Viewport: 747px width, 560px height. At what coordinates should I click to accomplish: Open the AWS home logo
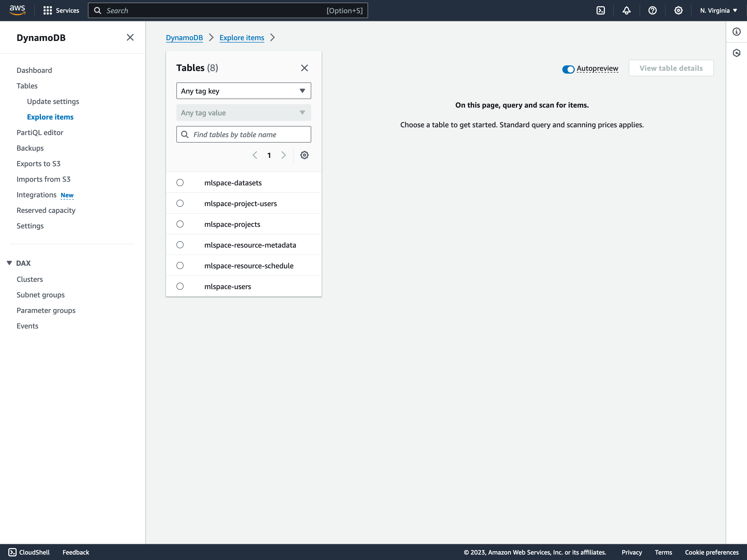pos(17,10)
